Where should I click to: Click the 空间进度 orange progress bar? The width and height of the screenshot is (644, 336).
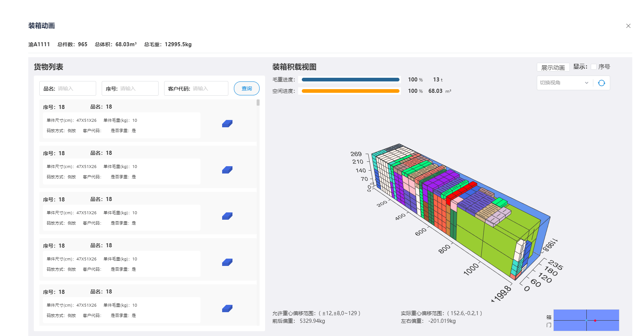[x=351, y=91]
